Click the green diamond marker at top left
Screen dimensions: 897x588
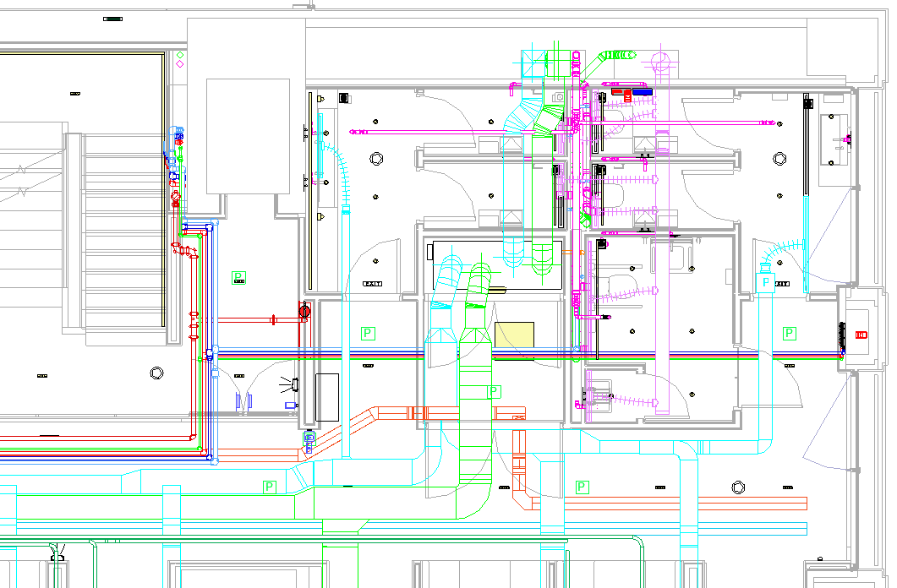180,56
